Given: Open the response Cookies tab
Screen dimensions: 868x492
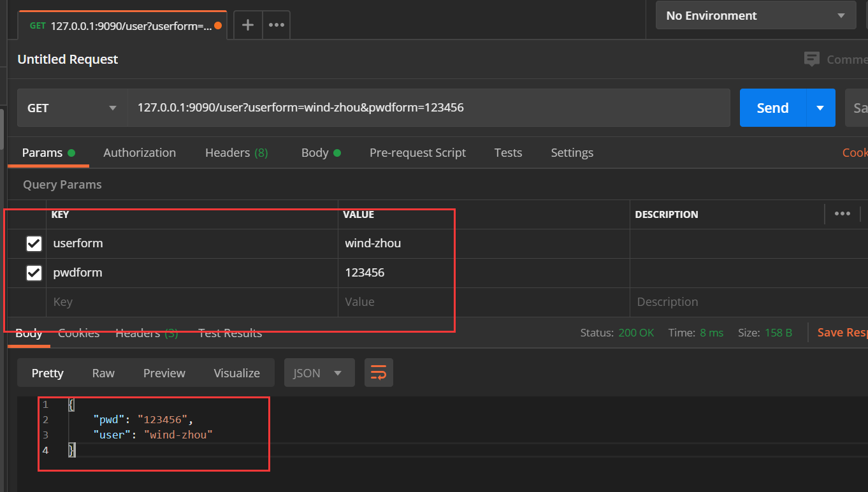Looking at the screenshot, I should (78, 333).
